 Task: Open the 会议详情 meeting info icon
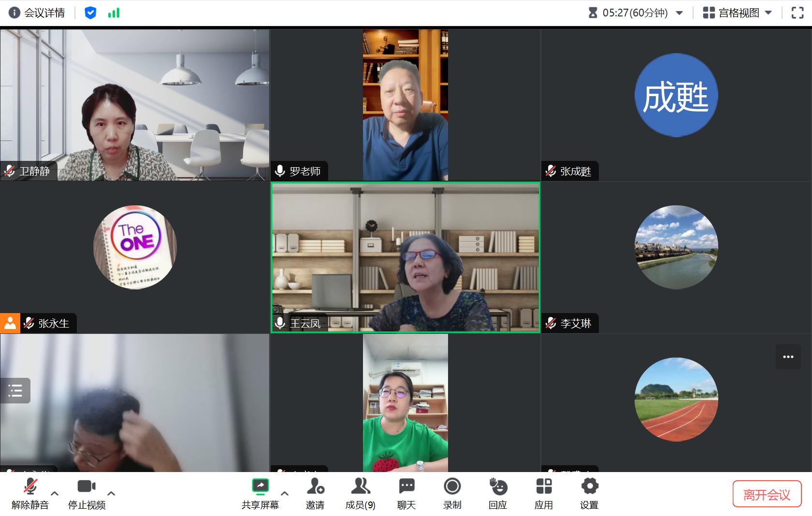tap(14, 13)
